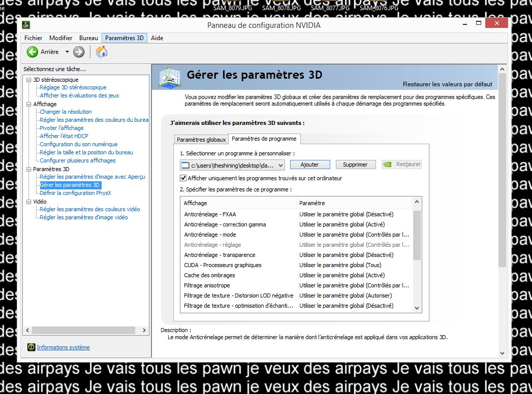
Task: Click the task tree horizontal scroll left arrow
Action: [x=27, y=330]
